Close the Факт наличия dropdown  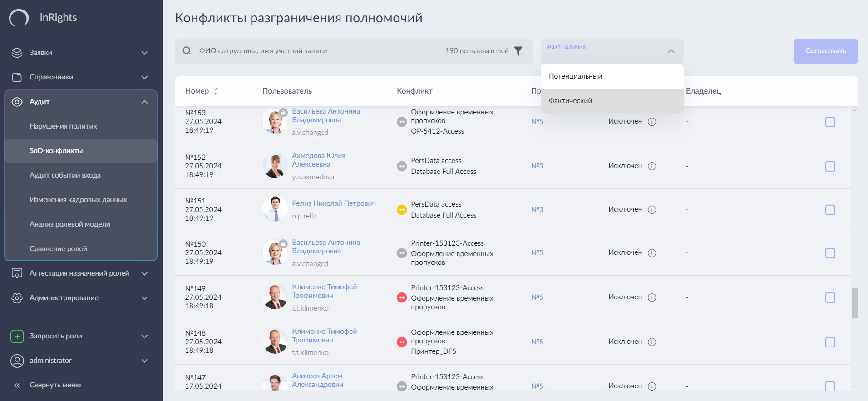click(x=671, y=51)
